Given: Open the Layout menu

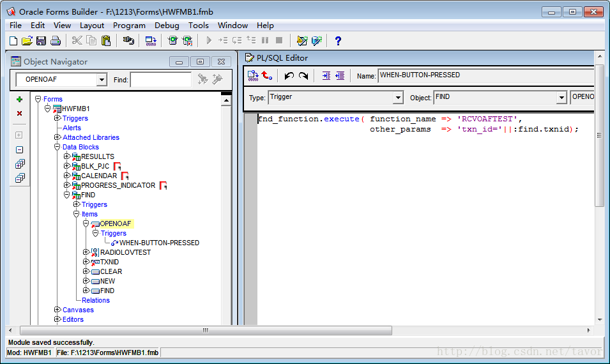Looking at the screenshot, I should coord(92,26).
